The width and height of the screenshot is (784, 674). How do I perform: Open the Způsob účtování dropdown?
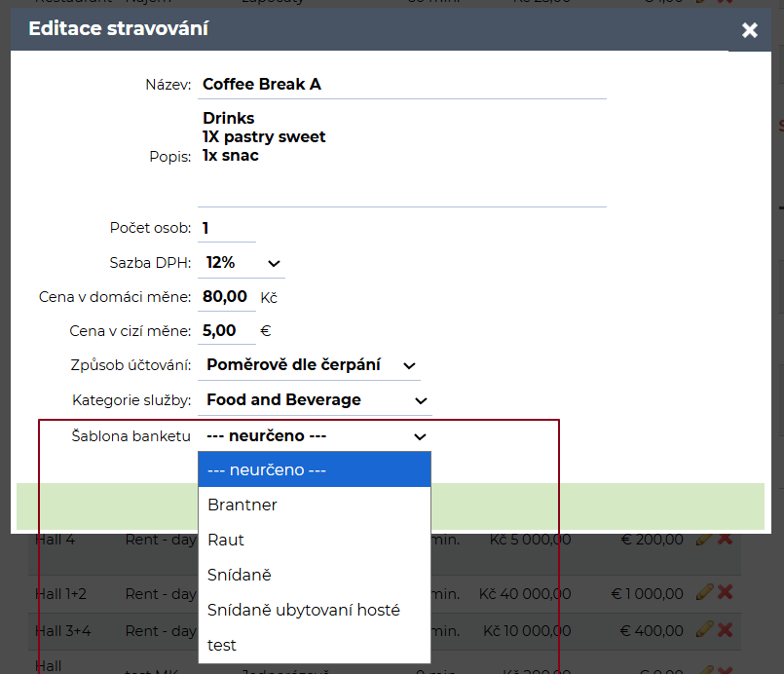click(309, 365)
